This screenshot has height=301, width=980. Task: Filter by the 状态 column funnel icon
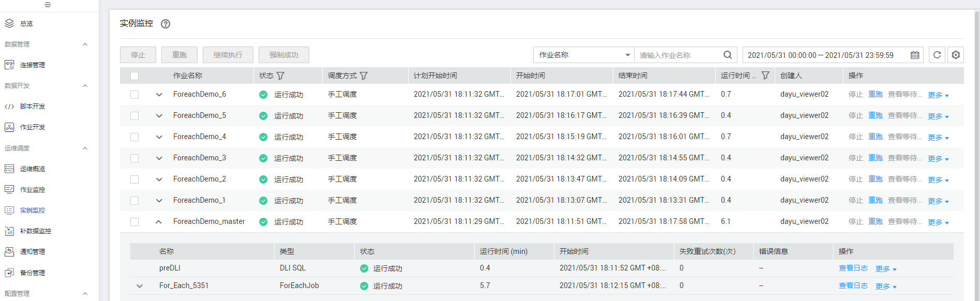pos(280,76)
